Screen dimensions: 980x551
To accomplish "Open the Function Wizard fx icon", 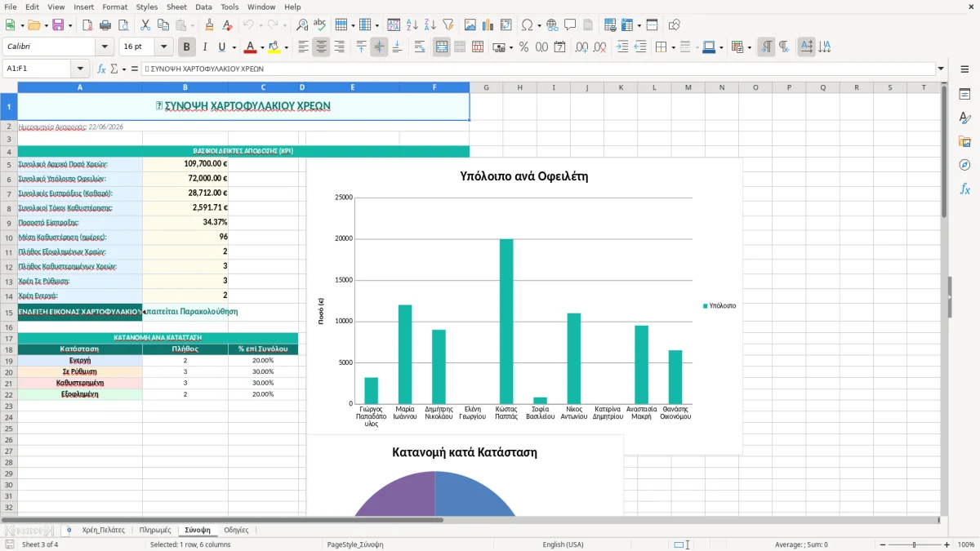I will [x=102, y=69].
